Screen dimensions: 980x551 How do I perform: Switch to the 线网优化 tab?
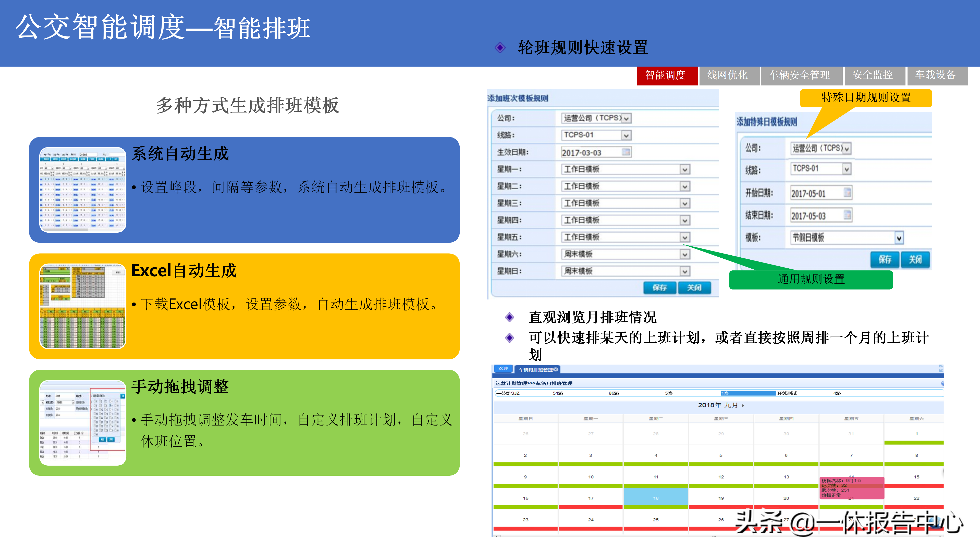(x=727, y=75)
